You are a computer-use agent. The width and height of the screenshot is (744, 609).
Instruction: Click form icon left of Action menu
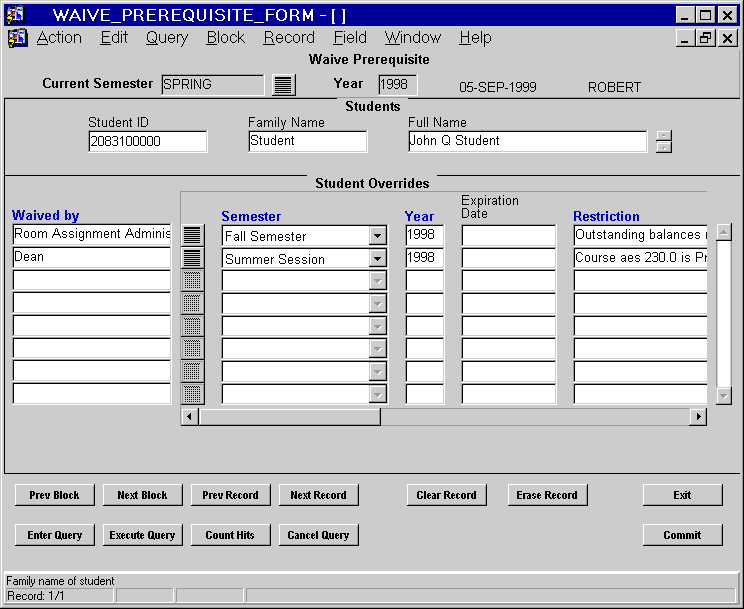coord(18,38)
